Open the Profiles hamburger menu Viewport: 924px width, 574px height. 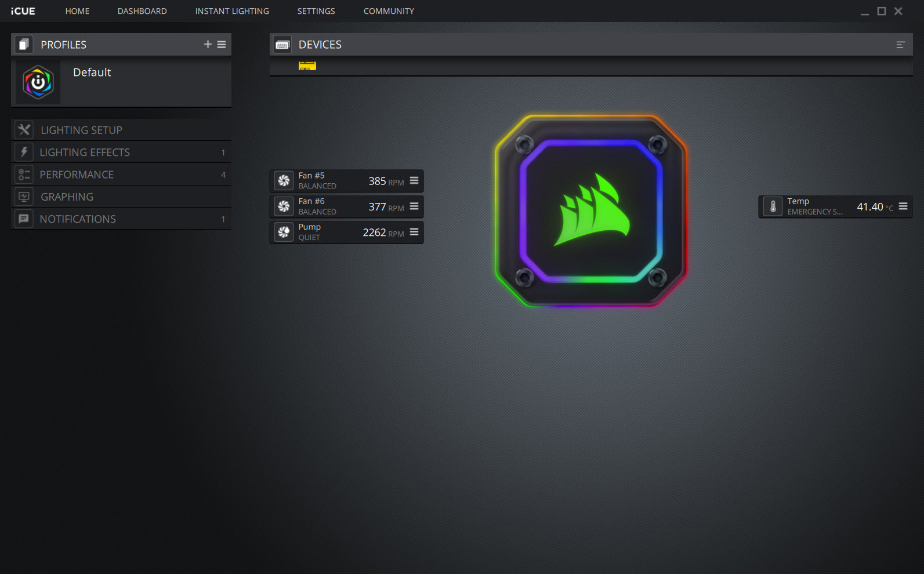(x=222, y=44)
